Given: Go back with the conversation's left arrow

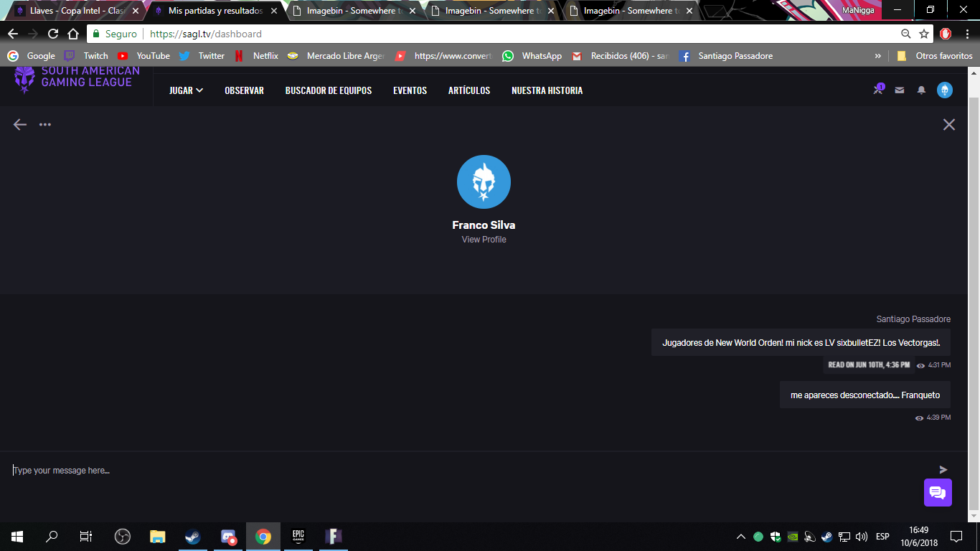Looking at the screenshot, I should (20, 124).
